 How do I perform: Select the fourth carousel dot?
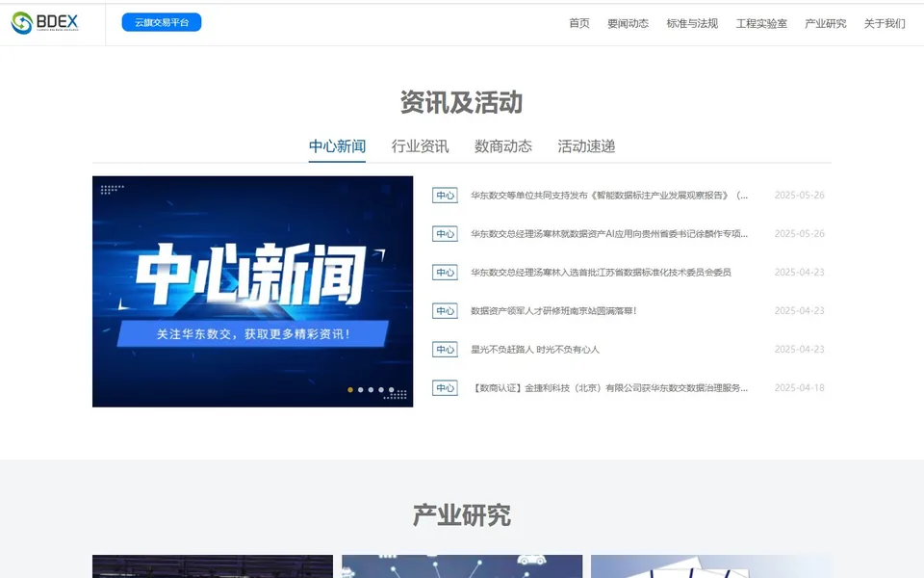coord(381,390)
